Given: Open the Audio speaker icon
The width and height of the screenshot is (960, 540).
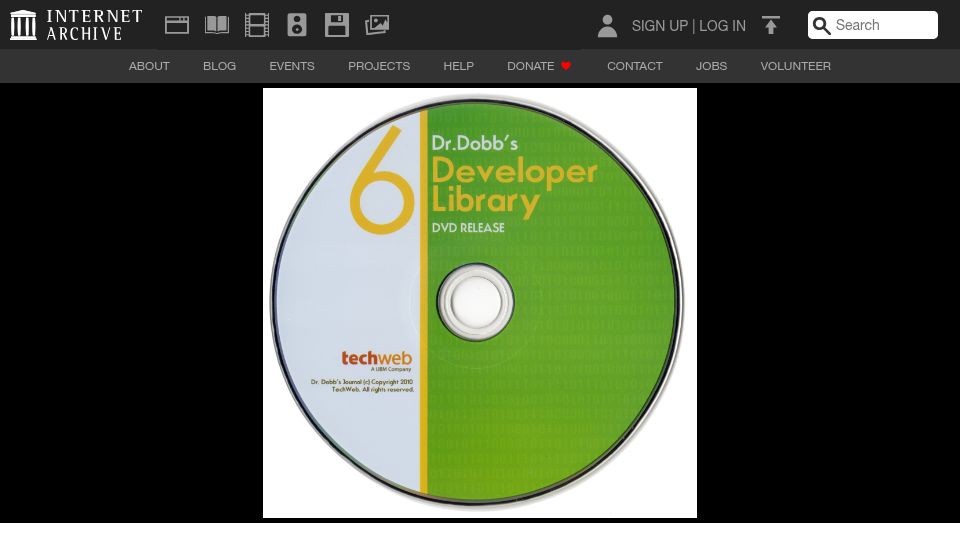Looking at the screenshot, I should [297, 25].
